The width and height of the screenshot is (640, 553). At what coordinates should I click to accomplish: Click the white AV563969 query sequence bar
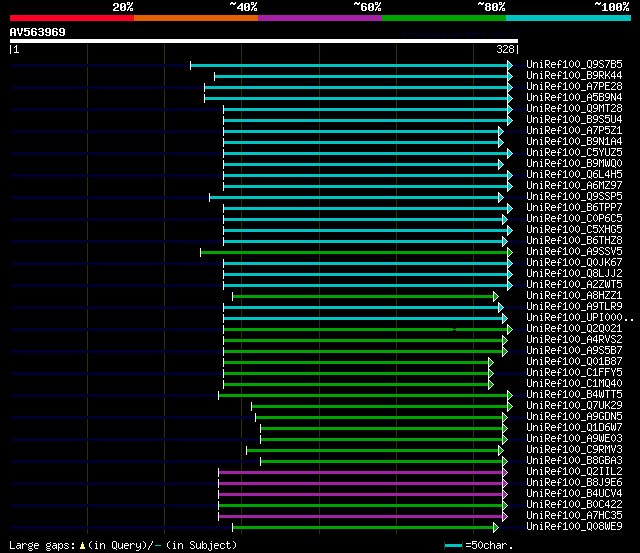pyautogui.click(x=264, y=41)
